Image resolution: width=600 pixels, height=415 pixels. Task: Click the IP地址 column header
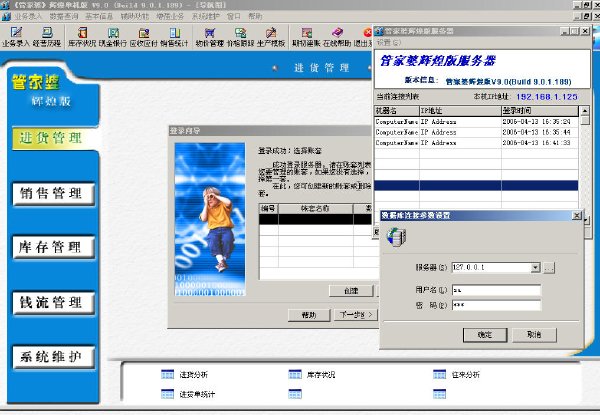460,111
